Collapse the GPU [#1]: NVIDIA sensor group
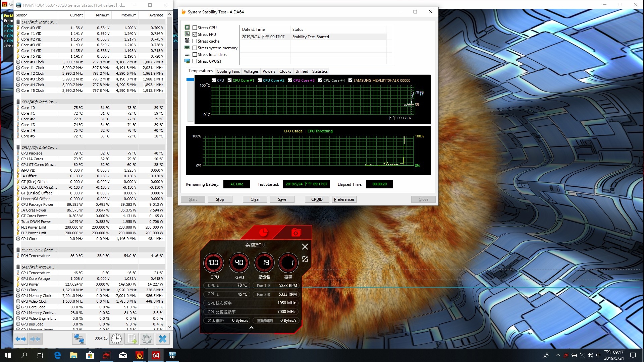This screenshot has width=644, height=362. (x=18, y=267)
